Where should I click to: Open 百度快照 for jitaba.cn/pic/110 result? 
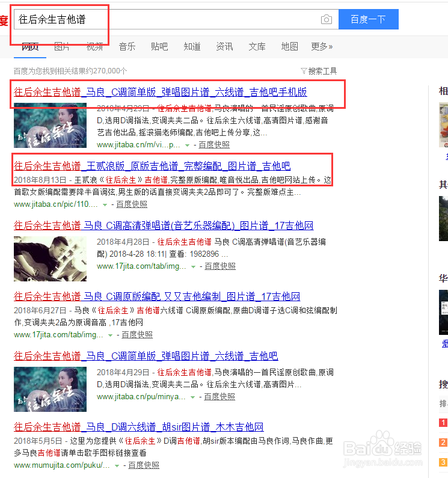tap(132, 204)
